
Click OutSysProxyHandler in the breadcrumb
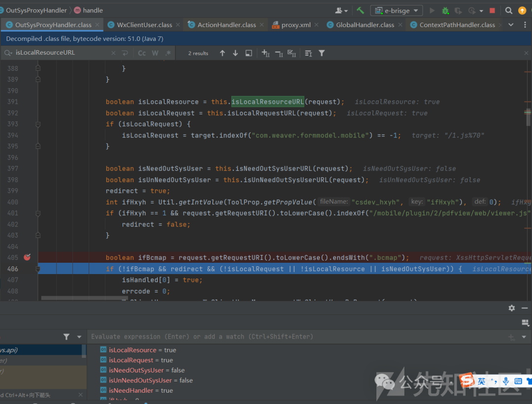[x=35, y=10]
